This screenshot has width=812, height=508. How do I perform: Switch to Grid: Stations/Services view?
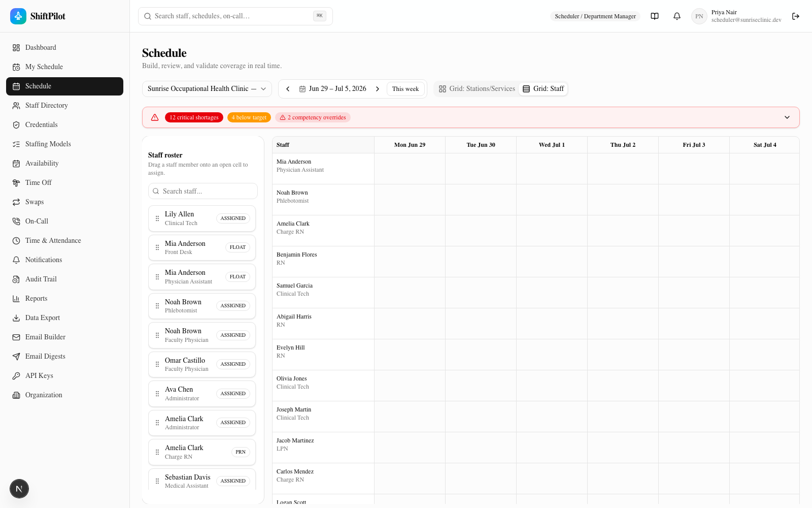(x=477, y=89)
